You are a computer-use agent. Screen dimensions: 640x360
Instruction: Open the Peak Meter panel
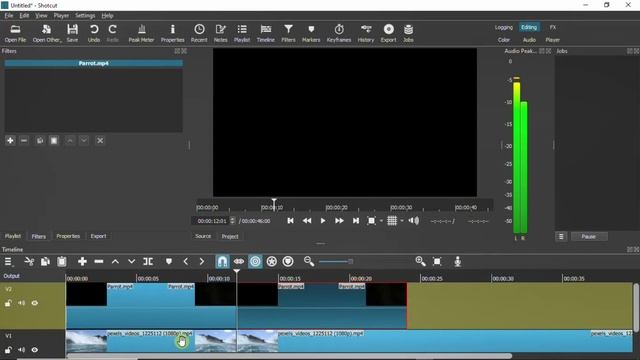(x=141, y=33)
